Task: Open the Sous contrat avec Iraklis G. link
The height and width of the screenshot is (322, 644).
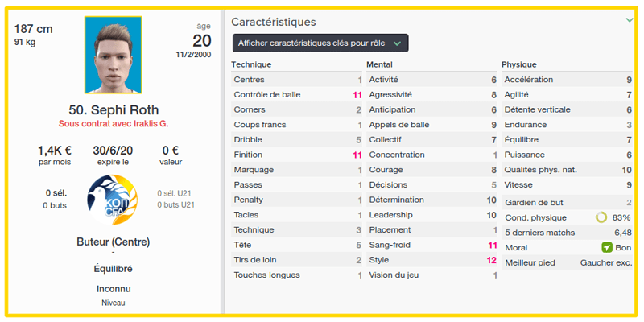Action: pos(114,124)
